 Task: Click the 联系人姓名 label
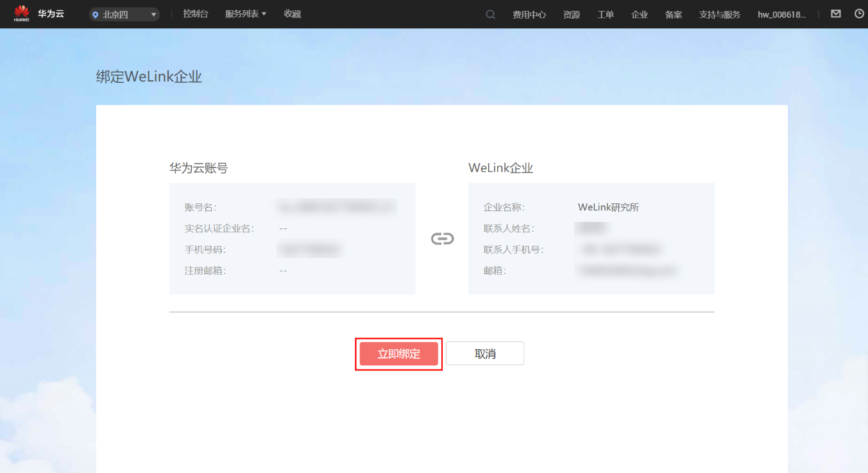pyautogui.click(x=509, y=228)
